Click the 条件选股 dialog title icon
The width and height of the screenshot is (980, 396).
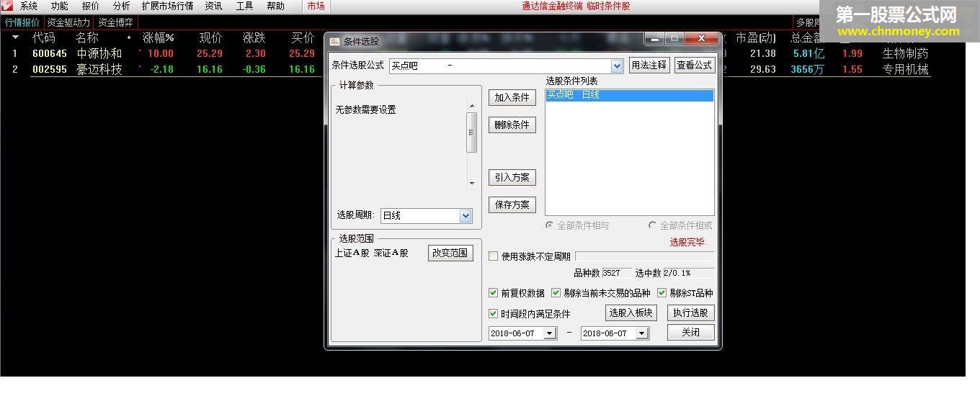(334, 42)
